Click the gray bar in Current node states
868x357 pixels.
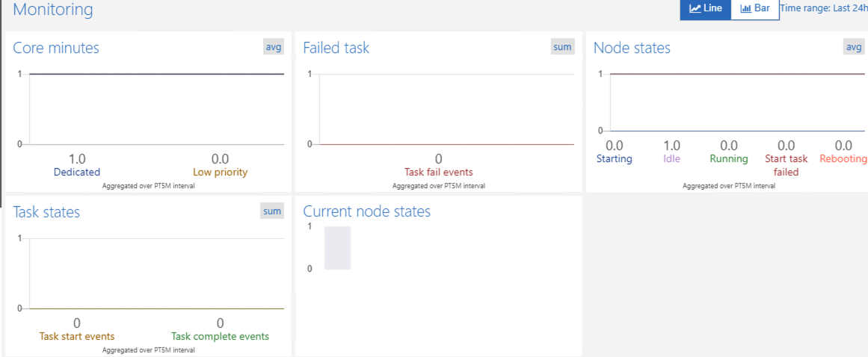tap(337, 248)
